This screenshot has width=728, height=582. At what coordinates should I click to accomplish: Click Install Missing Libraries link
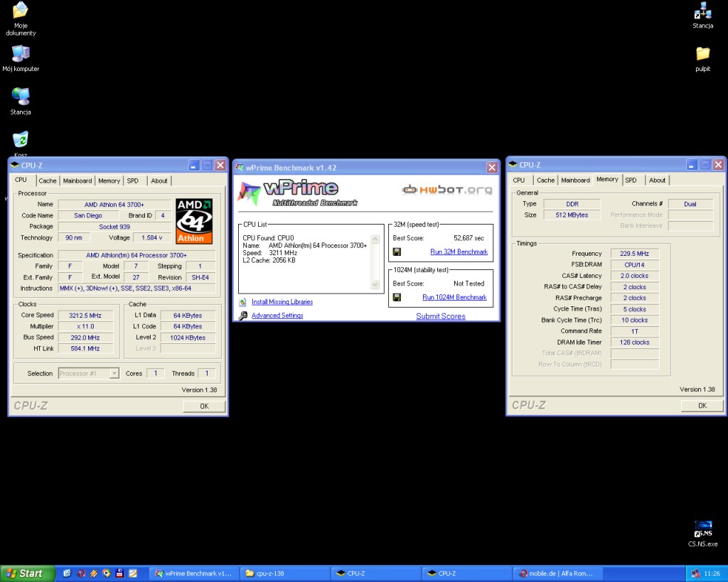282,302
